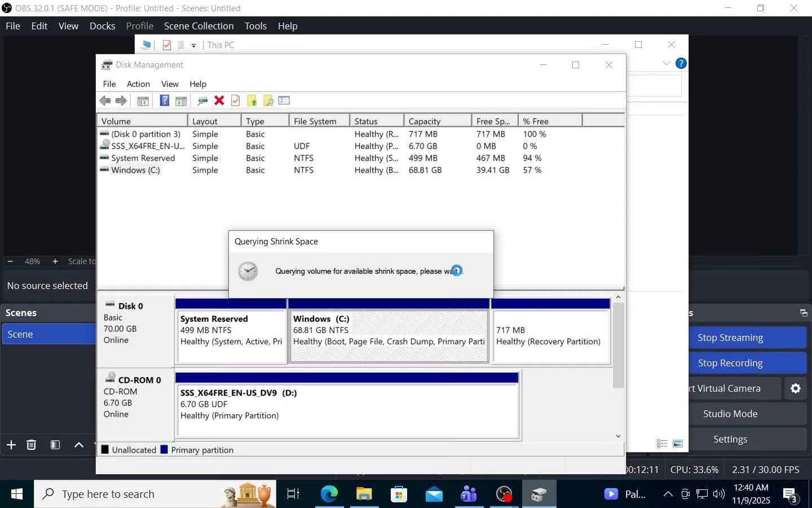The height and width of the screenshot is (508, 812).
Task: Toggle the Show/Hide Console Tree toolbar icon
Action: 143,101
